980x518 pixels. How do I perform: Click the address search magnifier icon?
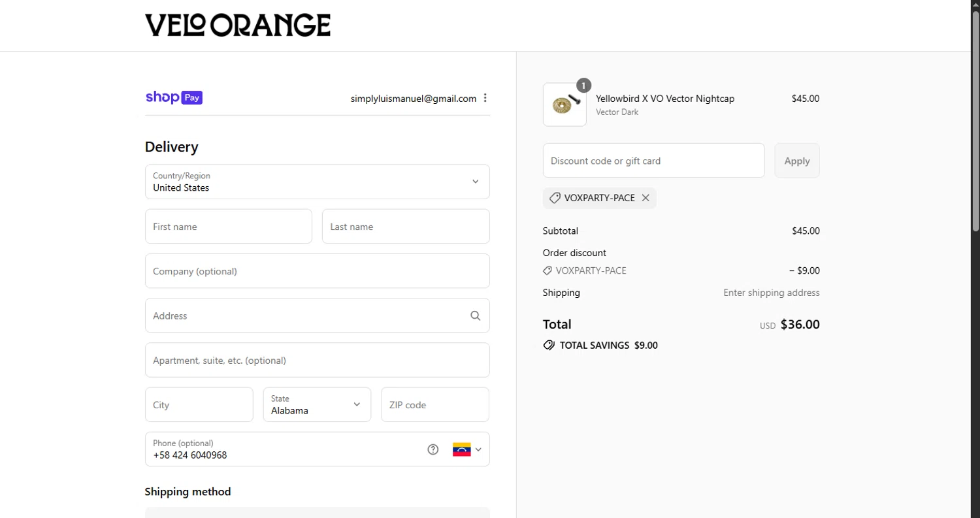475,316
